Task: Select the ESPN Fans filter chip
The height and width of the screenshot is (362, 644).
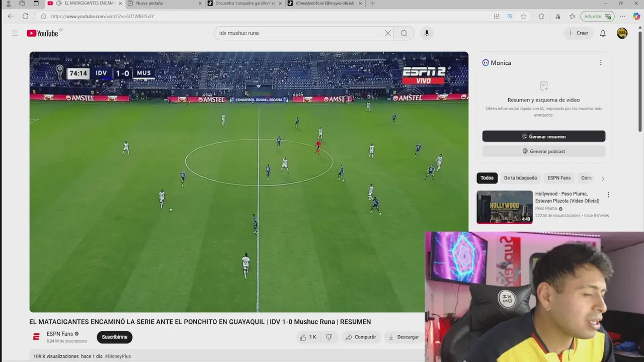Action: pyautogui.click(x=559, y=178)
